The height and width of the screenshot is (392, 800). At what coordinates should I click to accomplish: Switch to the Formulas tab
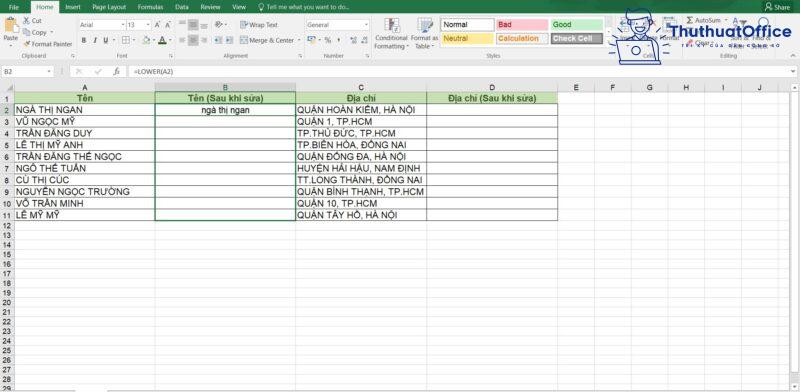[151, 7]
